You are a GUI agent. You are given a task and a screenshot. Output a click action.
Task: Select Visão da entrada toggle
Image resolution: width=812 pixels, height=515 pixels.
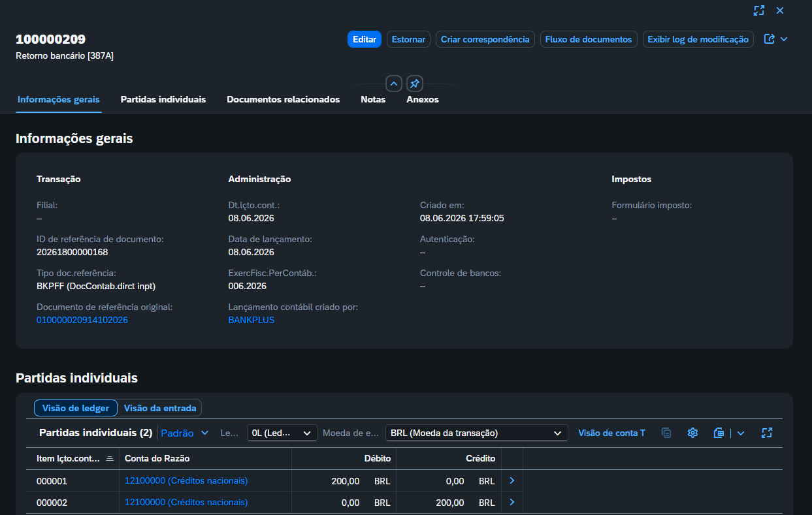[x=160, y=408]
